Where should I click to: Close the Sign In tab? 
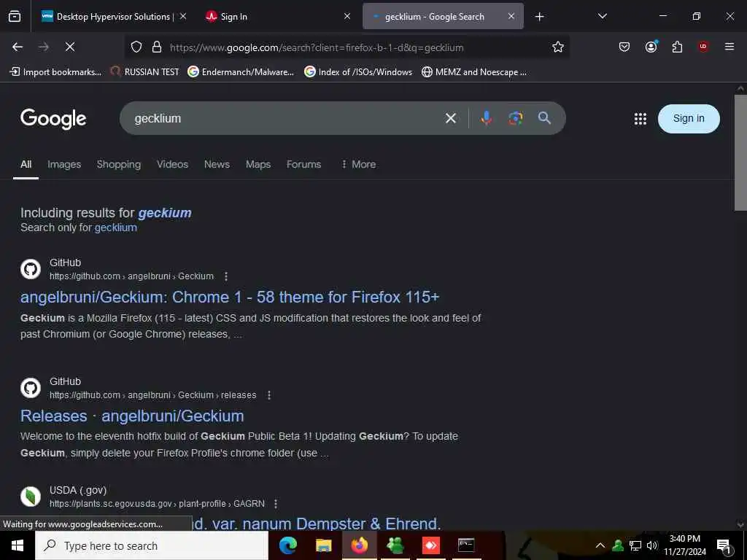click(x=347, y=16)
